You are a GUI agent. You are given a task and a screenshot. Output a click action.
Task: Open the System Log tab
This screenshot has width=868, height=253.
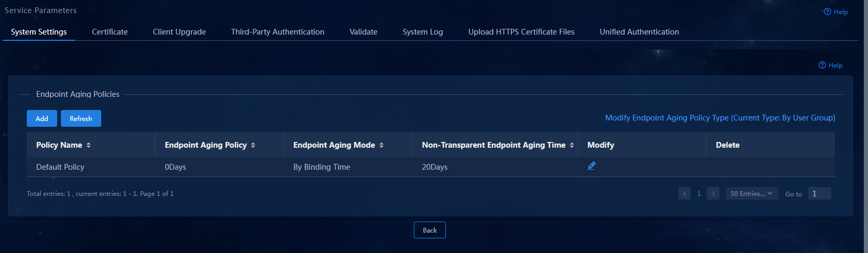(x=423, y=32)
